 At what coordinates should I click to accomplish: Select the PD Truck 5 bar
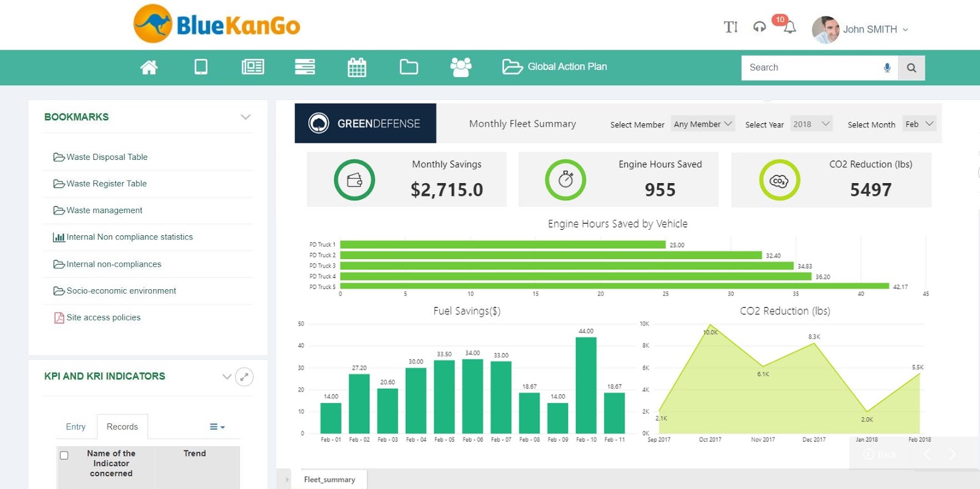point(615,286)
